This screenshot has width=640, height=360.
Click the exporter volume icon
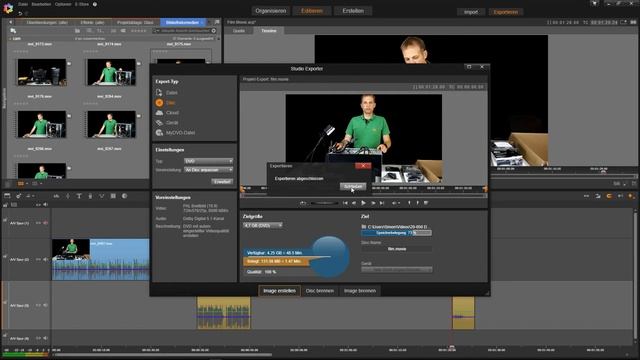tap(395, 203)
